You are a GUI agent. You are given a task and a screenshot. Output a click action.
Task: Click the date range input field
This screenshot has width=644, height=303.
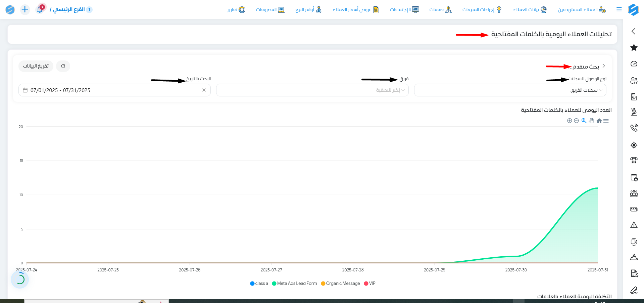pyautogui.click(x=114, y=90)
